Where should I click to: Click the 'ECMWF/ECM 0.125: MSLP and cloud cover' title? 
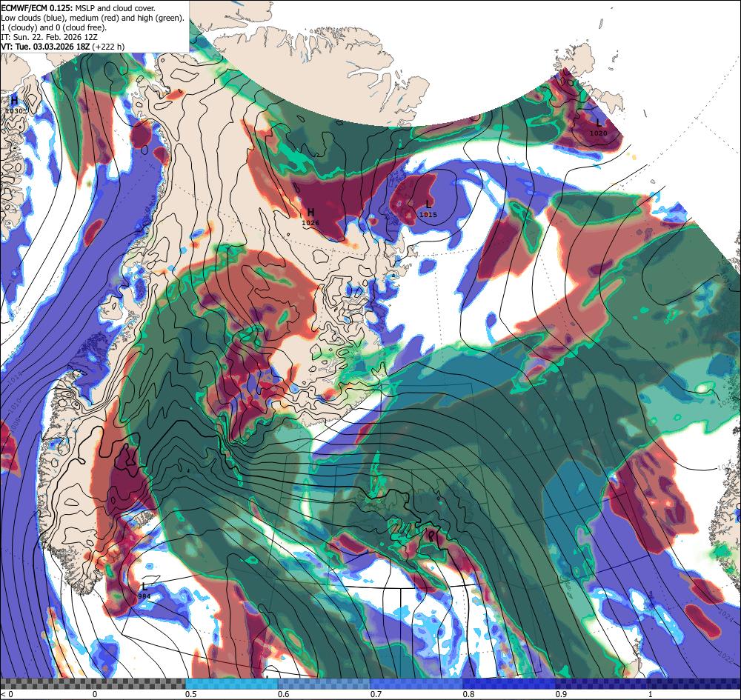pyautogui.click(x=78, y=8)
